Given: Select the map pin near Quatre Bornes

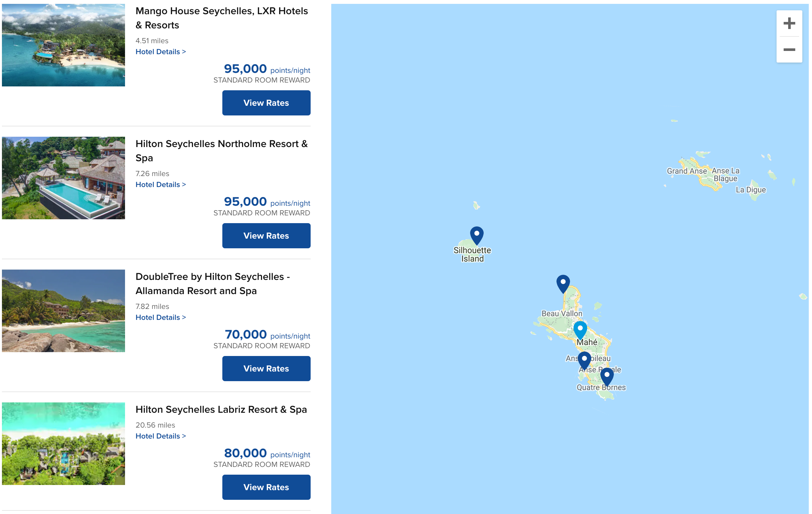Looking at the screenshot, I should click(607, 376).
